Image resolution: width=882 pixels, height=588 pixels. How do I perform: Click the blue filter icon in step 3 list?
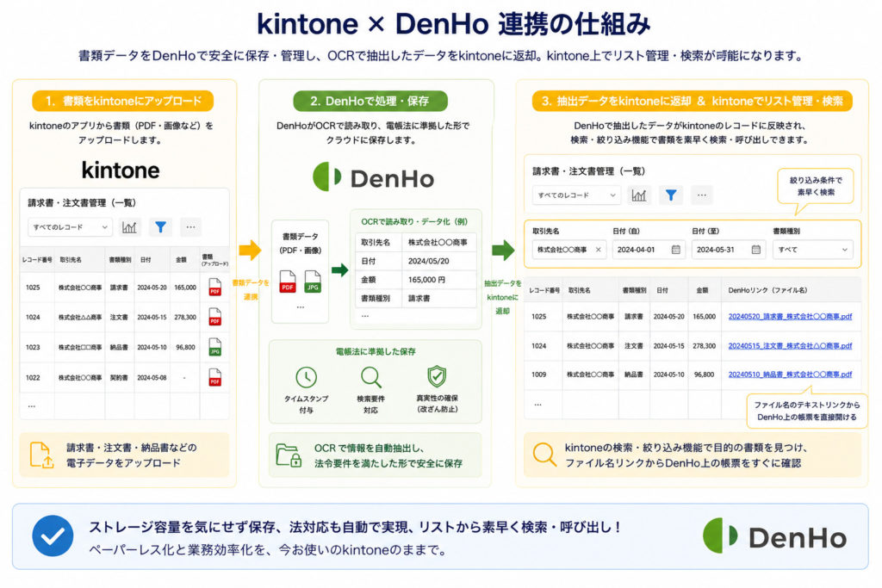(x=670, y=195)
